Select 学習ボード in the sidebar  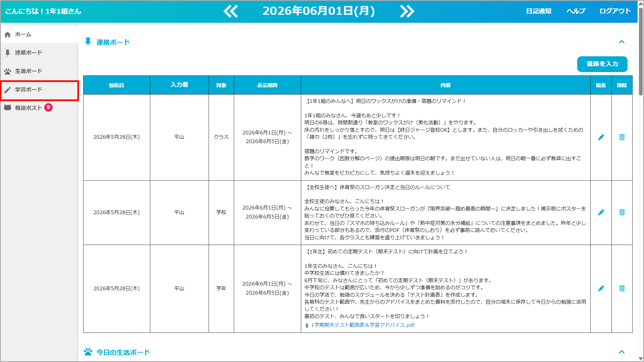[40, 90]
